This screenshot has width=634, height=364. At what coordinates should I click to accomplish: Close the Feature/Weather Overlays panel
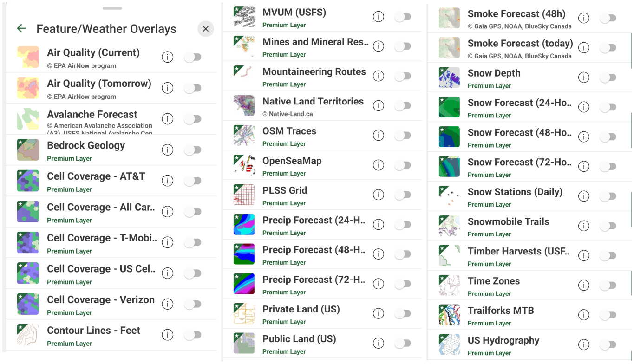pyautogui.click(x=206, y=29)
